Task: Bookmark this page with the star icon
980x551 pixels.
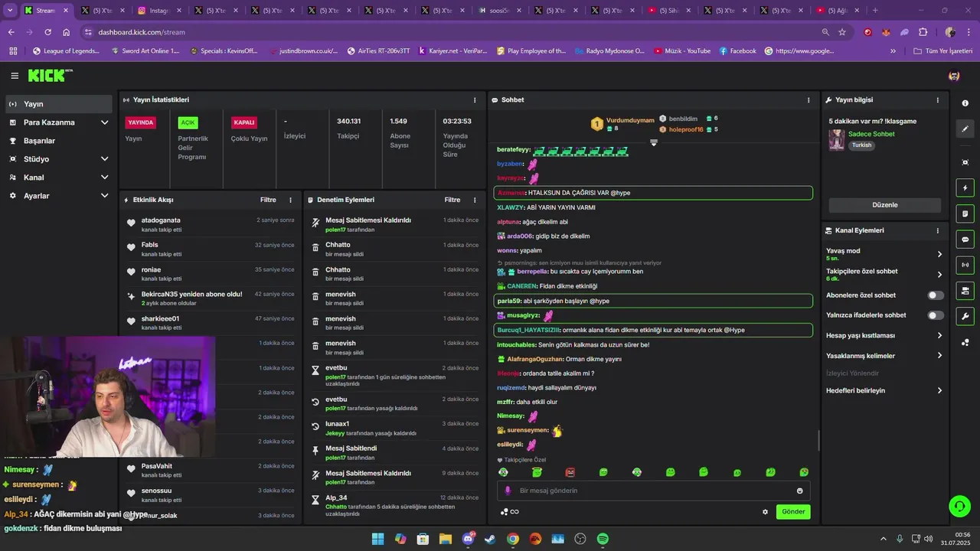Action: click(842, 32)
